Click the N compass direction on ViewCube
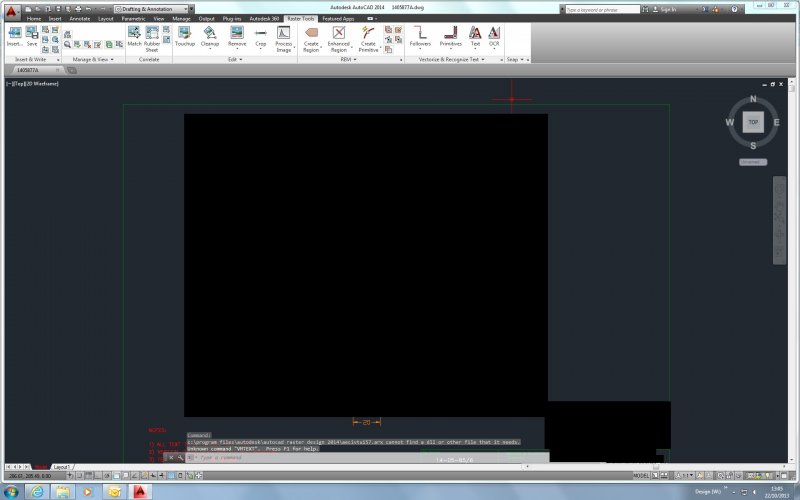The height and width of the screenshot is (500, 800). [x=753, y=99]
